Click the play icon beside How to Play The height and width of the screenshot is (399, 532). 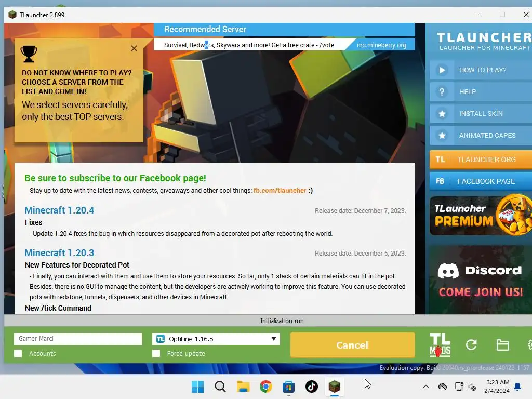pyautogui.click(x=442, y=70)
